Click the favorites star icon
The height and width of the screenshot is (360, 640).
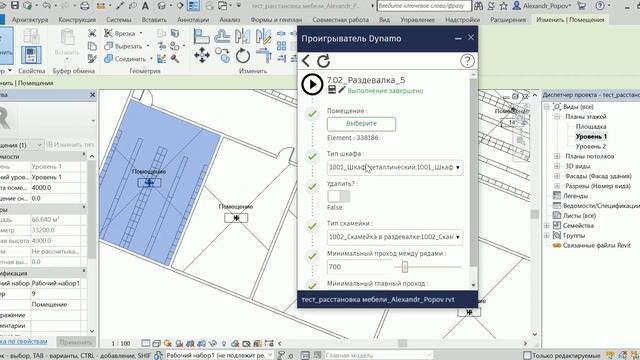[x=504, y=6]
